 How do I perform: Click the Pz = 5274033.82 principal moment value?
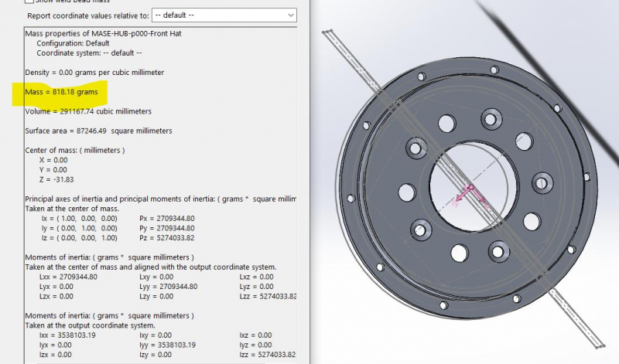coord(166,239)
